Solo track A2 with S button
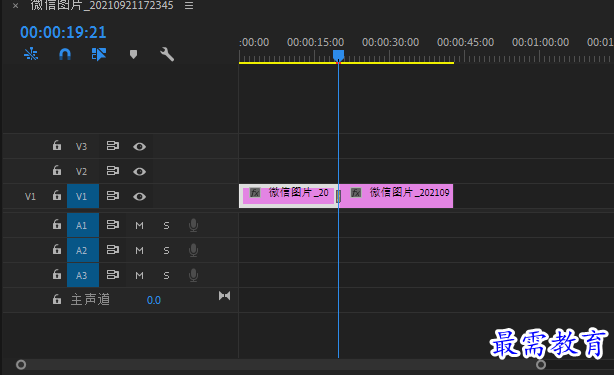 pyautogui.click(x=166, y=251)
